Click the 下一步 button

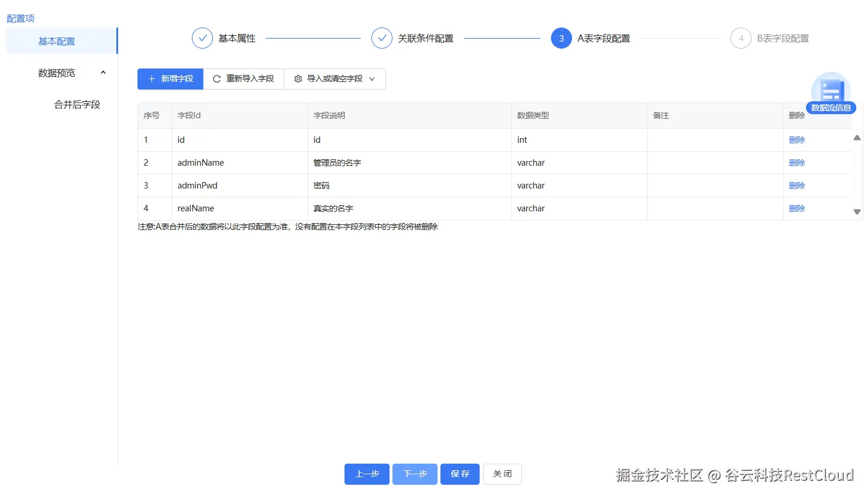(x=415, y=474)
